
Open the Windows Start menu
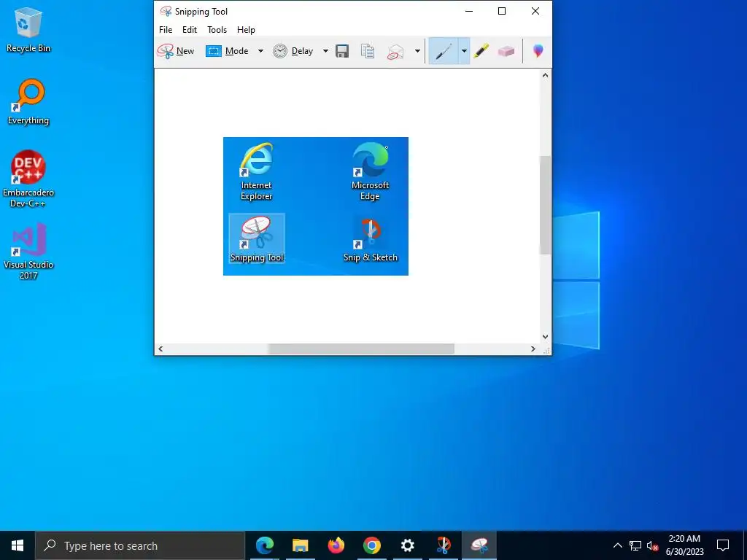(18, 545)
